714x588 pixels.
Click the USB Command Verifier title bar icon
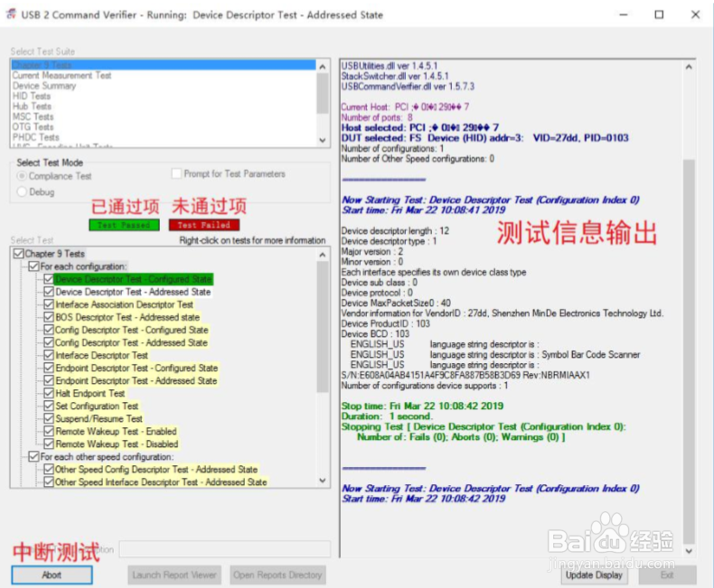click(x=11, y=14)
